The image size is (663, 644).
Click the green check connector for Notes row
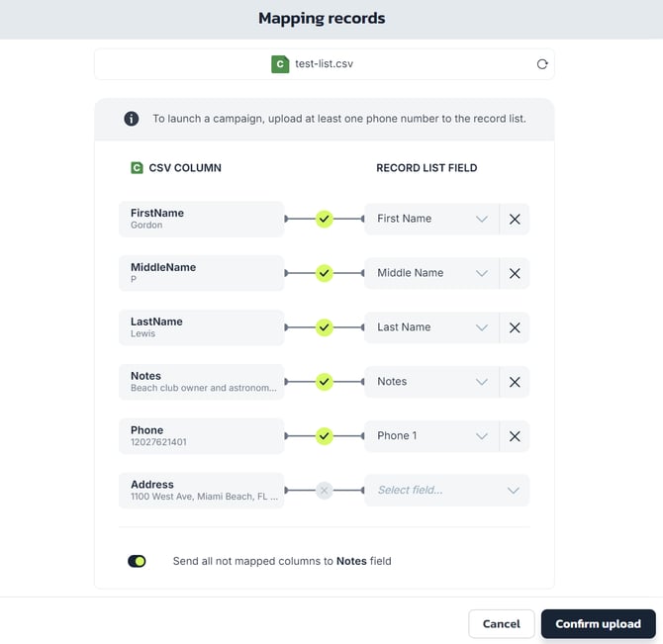point(324,382)
